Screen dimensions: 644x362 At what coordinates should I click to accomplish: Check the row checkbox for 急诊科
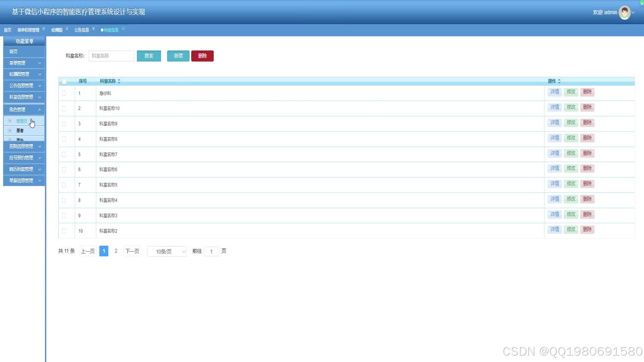(64, 93)
